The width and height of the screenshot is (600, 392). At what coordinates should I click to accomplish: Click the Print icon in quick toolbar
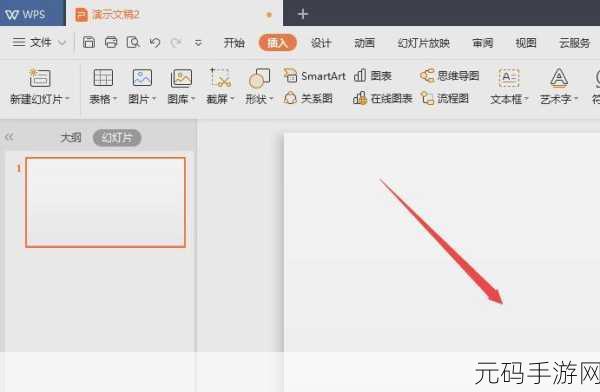coord(111,42)
